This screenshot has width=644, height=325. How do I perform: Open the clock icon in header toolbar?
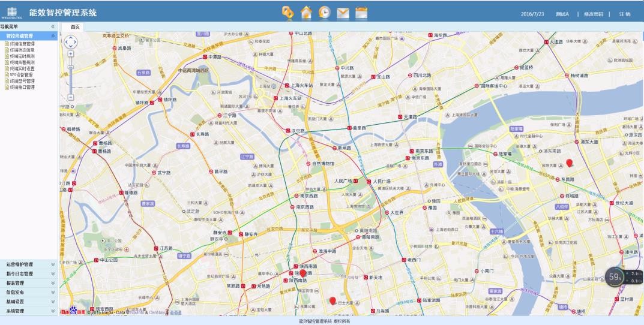coord(325,13)
